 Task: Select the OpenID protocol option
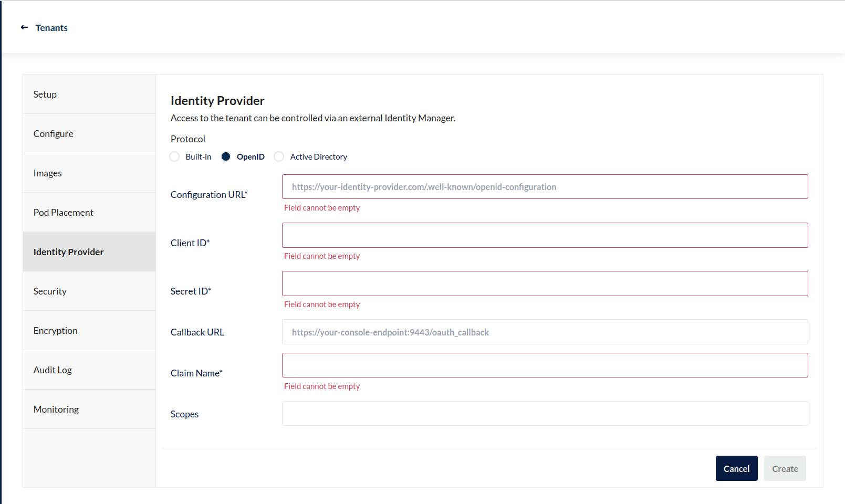pyautogui.click(x=226, y=157)
